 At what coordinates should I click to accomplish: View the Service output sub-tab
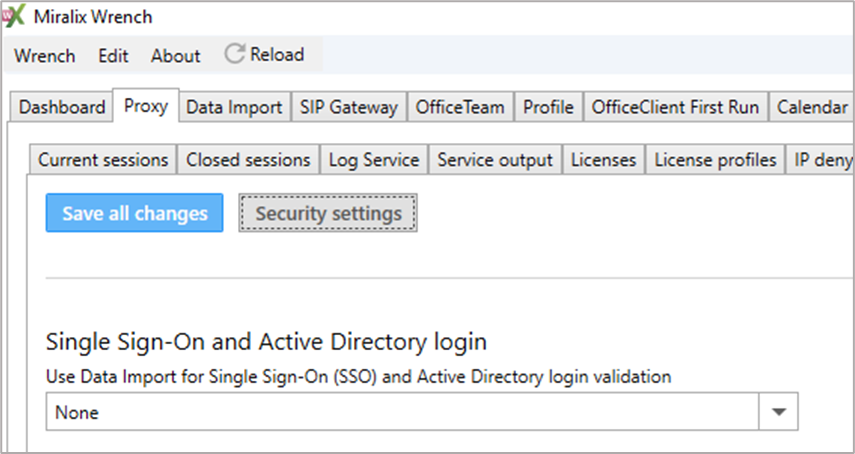(495, 160)
